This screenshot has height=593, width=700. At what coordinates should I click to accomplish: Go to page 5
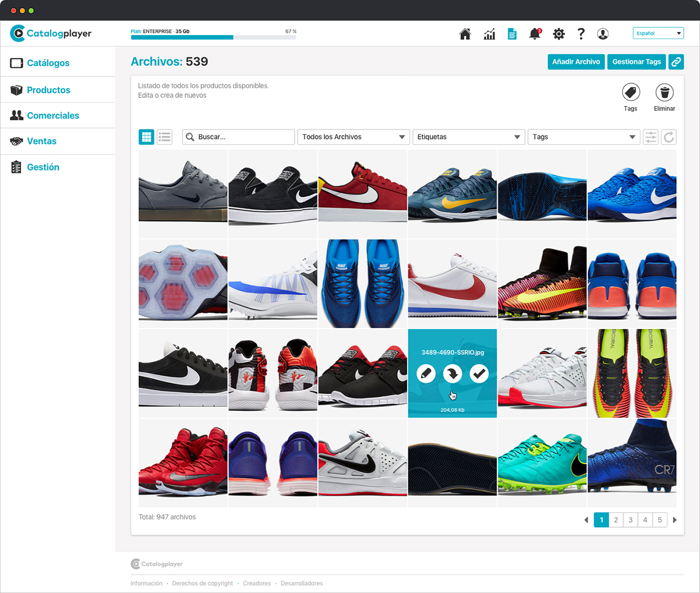(660, 520)
